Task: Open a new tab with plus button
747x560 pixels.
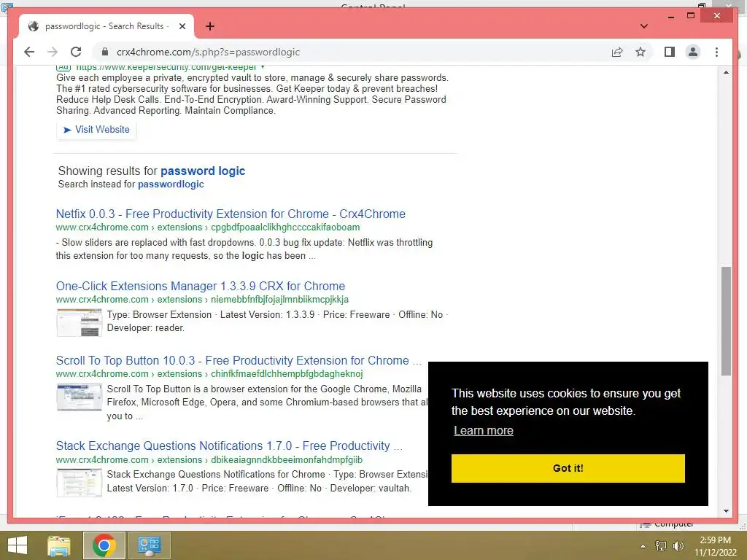Action: (x=209, y=26)
